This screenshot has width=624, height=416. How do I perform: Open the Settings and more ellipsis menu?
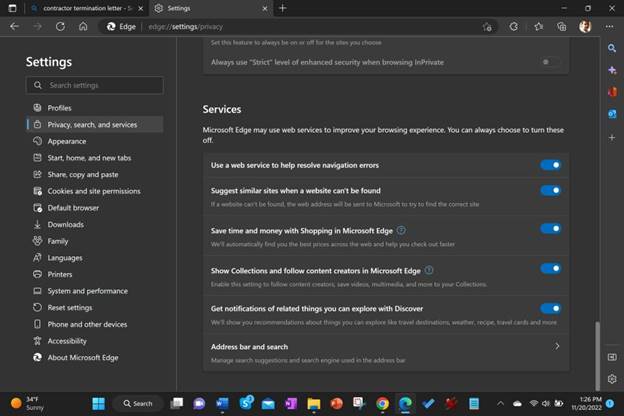(x=609, y=27)
